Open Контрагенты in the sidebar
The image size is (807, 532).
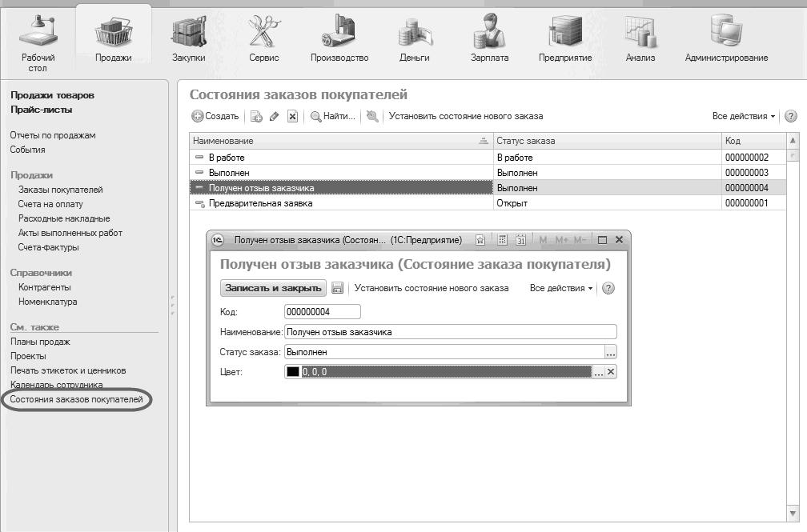(45, 288)
